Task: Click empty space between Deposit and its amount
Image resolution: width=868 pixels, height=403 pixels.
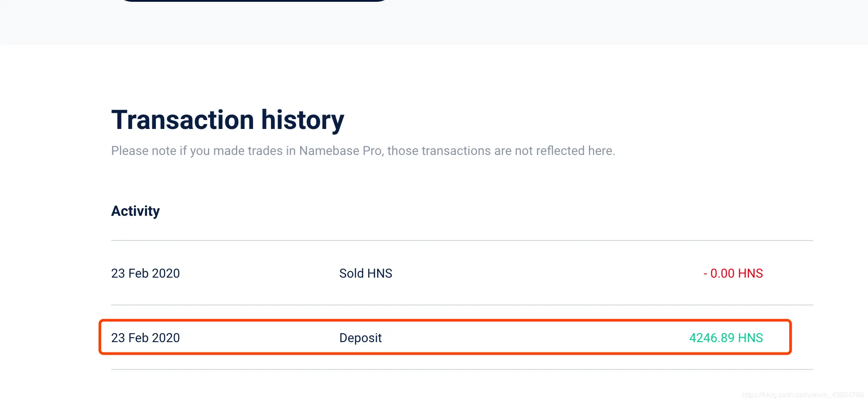Action: coord(535,338)
